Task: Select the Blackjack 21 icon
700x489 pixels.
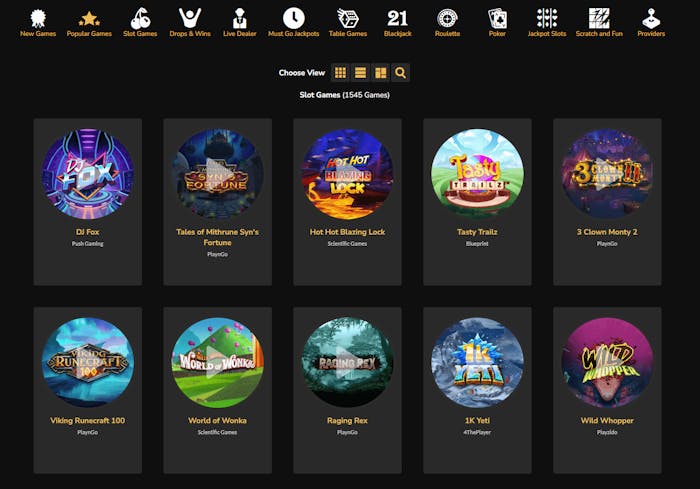Action: click(397, 18)
